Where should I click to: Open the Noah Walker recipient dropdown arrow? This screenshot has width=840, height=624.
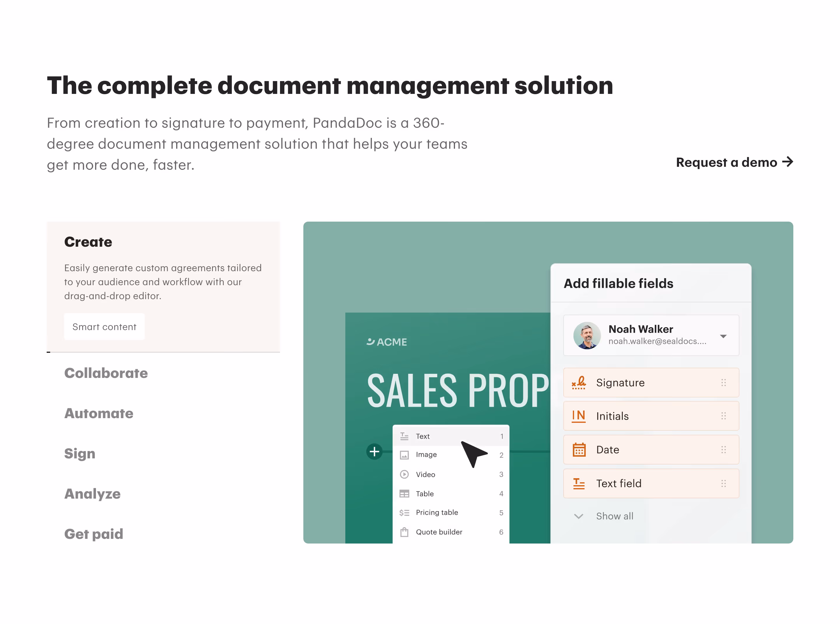[723, 336]
